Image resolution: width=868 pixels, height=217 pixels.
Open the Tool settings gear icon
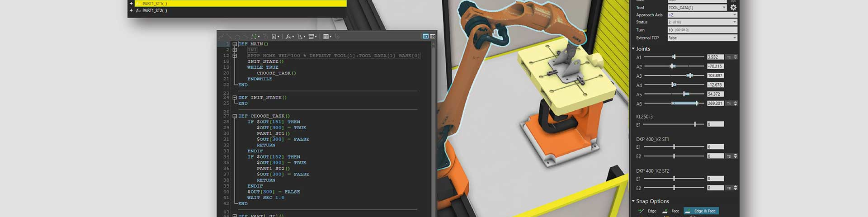(733, 7)
